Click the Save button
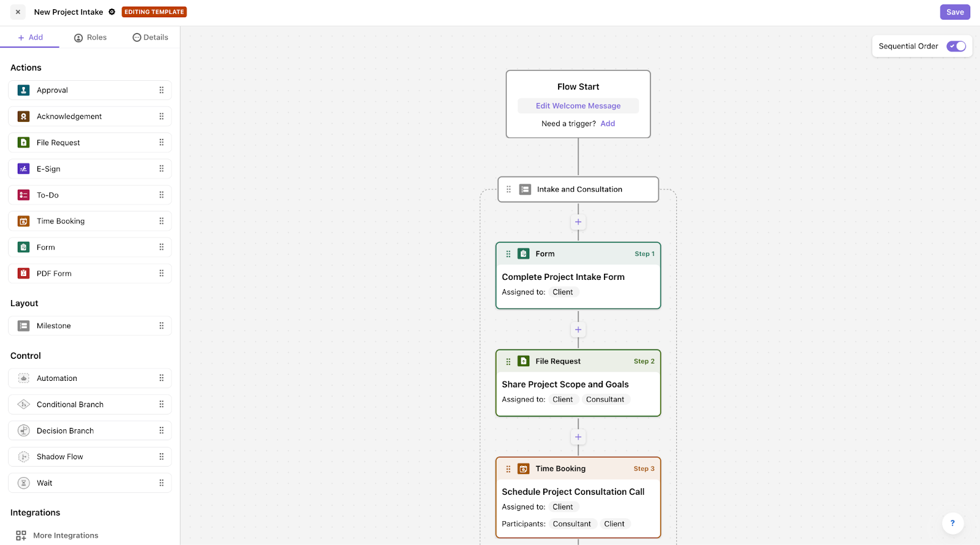 click(954, 12)
